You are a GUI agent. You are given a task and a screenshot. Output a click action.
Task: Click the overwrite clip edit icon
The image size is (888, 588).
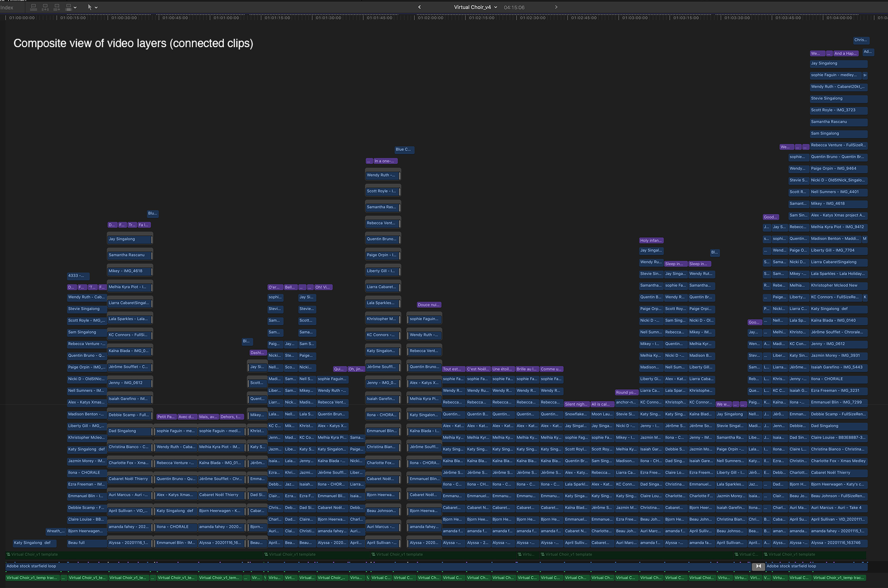coord(68,7)
